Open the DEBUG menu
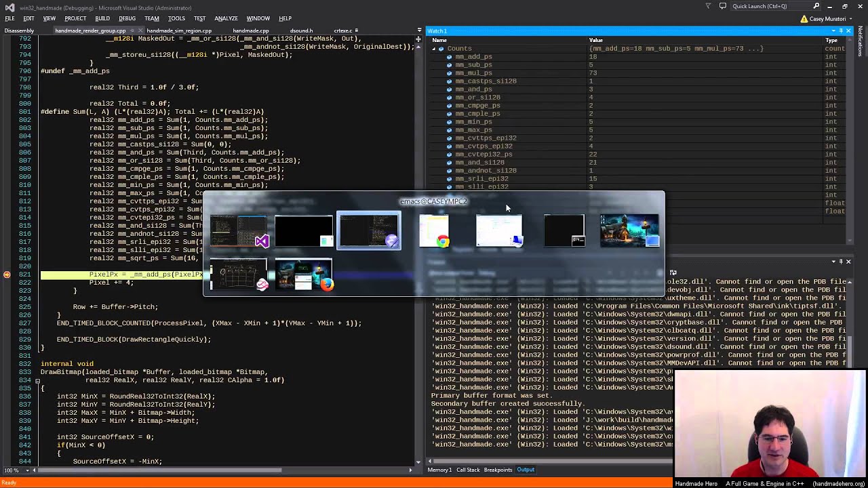This screenshot has height=488, width=868. point(127,18)
